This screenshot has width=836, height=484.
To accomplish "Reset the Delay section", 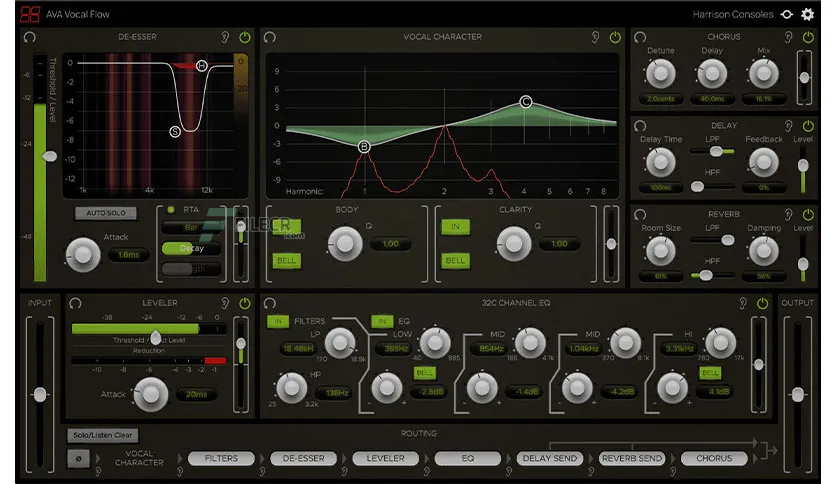I will pyautogui.click(x=640, y=125).
